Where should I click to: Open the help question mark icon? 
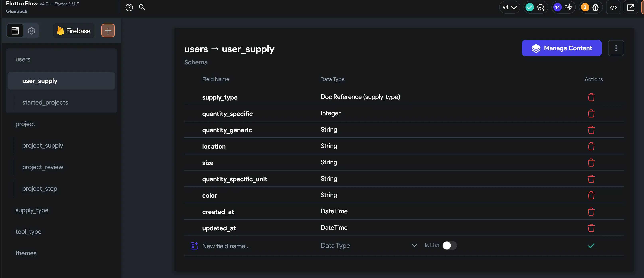coord(129,8)
